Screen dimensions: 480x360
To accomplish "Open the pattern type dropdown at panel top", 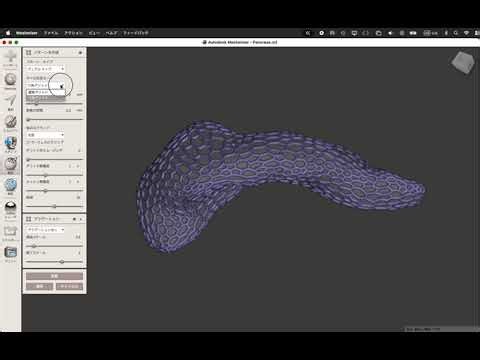I will point(46,69).
